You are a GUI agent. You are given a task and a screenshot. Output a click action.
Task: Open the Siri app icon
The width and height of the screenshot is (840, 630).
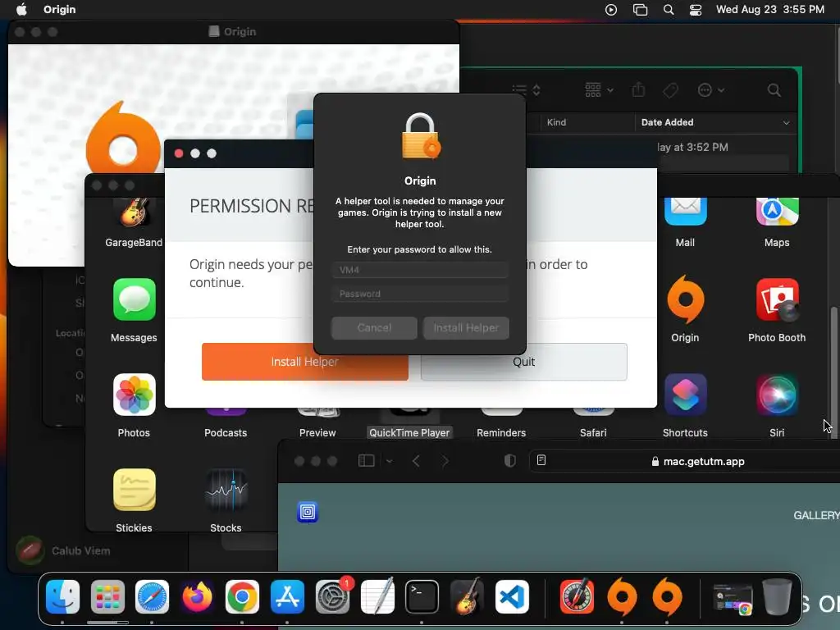pos(777,395)
